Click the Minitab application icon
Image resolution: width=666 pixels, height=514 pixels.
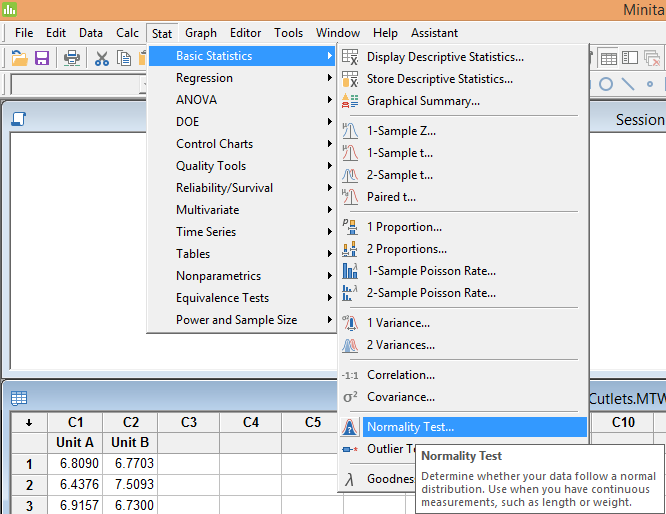(9, 9)
